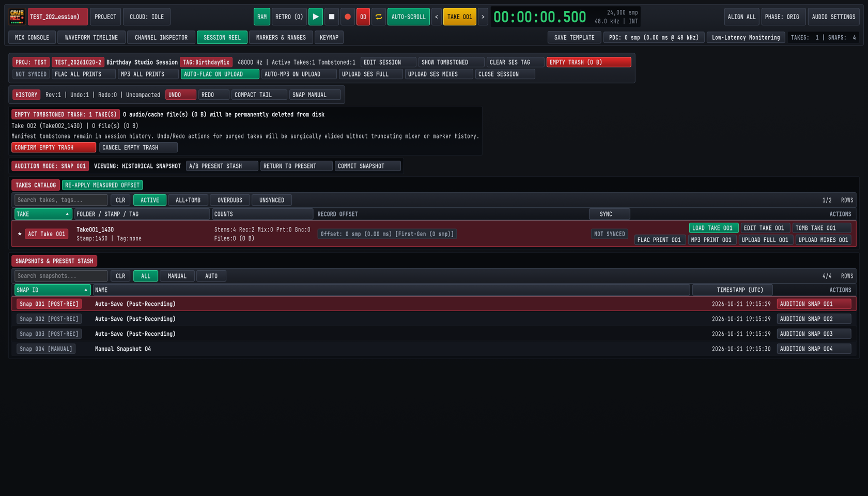Open the TAKE 001 selector
This screenshot has width=868, height=496.
(x=460, y=17)
